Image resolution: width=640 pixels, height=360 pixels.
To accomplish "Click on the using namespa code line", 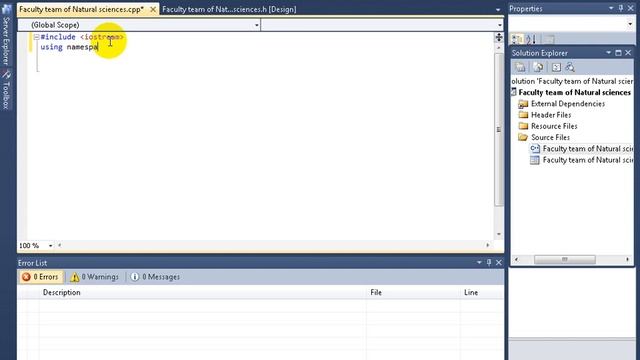I will point(69,47).
